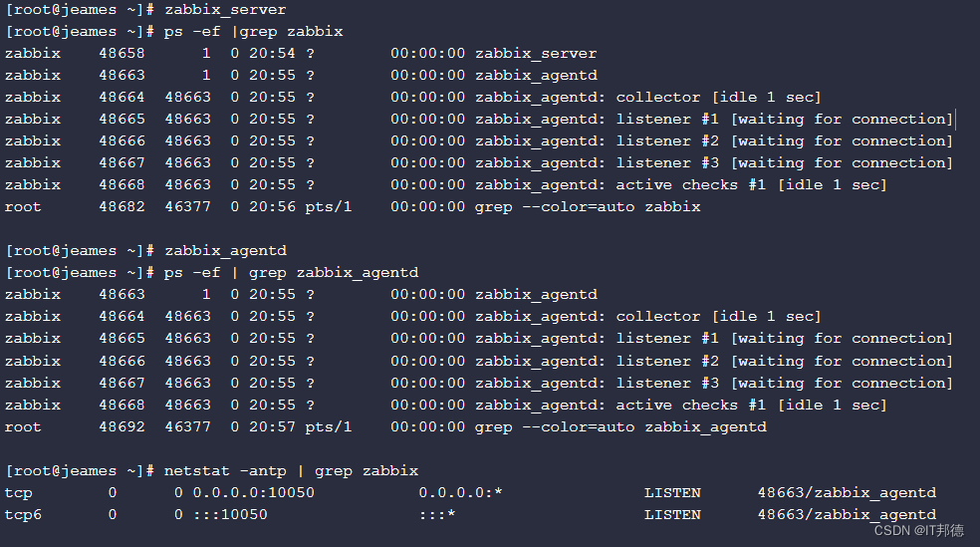Click the CSDN @IT邦德 watermark

[918, 530]
